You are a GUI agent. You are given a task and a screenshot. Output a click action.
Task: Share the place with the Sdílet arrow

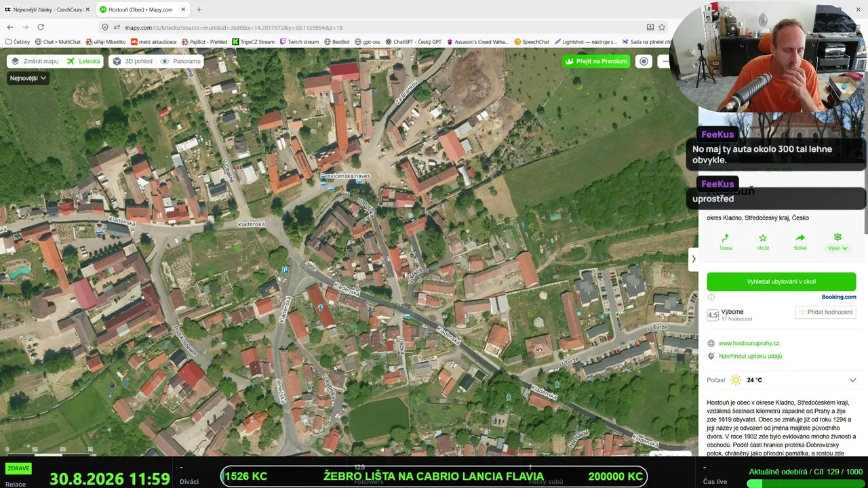point(800,242)
